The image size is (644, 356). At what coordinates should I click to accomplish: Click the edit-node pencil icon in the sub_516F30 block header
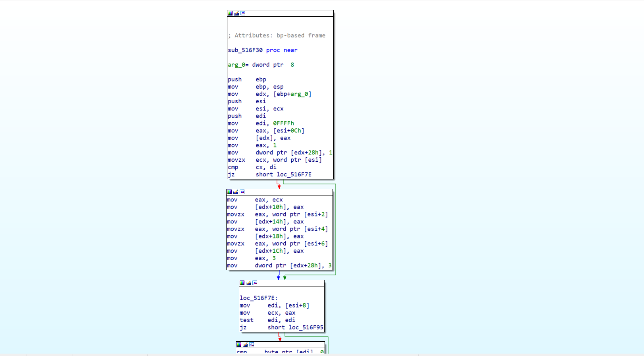pos(236,13)
